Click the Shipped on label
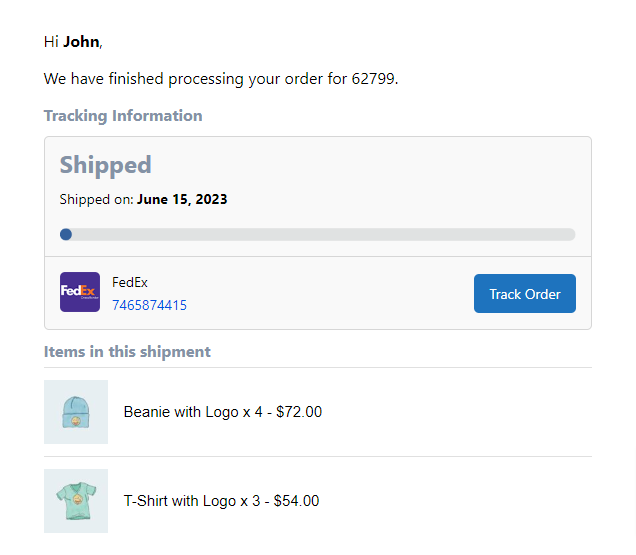This screenshot has width=636, height=555. pyautogui.click(x=96, y=199)
